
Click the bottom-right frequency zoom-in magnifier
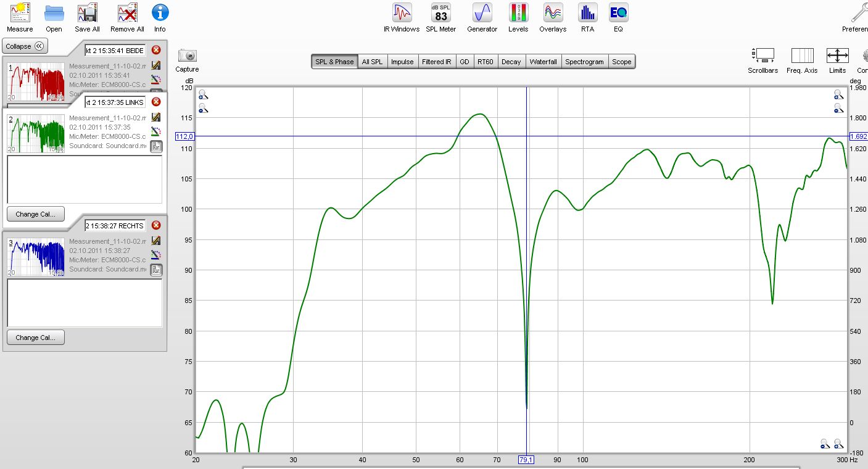point(838,443)
